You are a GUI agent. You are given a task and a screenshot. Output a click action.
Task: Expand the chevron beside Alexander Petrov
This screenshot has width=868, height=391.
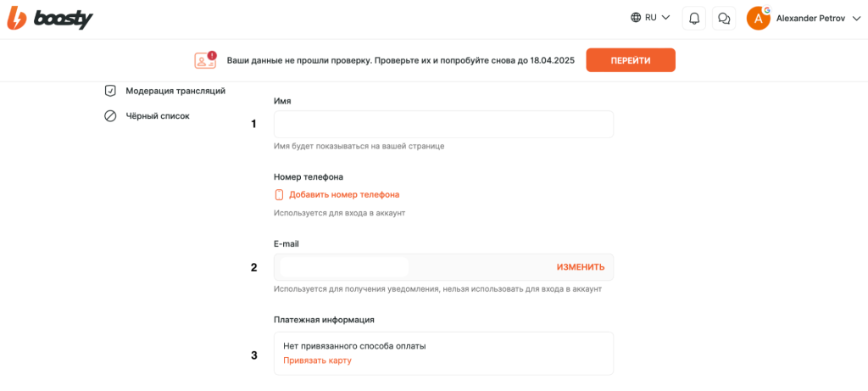855,19
